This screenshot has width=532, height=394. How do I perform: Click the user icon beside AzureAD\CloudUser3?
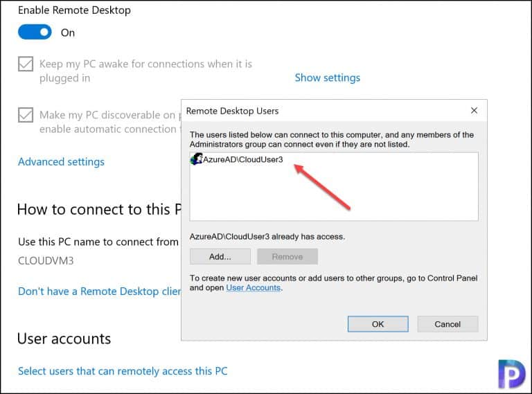tap(197, 159)
